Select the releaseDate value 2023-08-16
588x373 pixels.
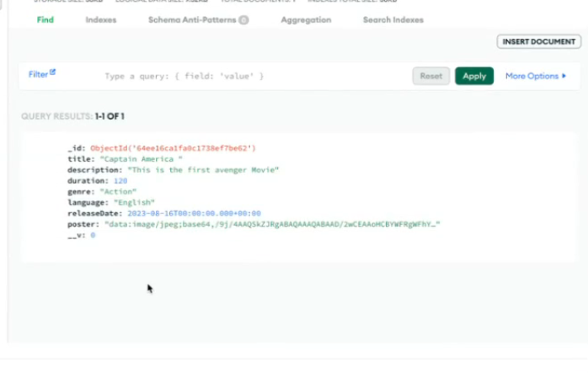194,213
